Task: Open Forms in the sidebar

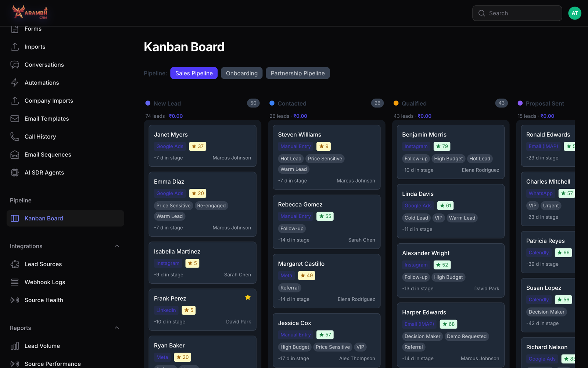Action: pyautogui.click(x=33, y=29)
